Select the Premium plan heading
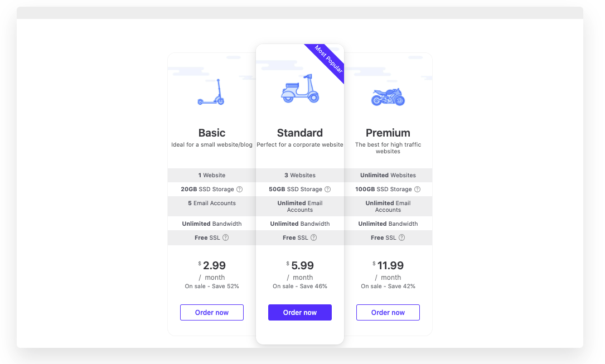 [x=388, y=133]
